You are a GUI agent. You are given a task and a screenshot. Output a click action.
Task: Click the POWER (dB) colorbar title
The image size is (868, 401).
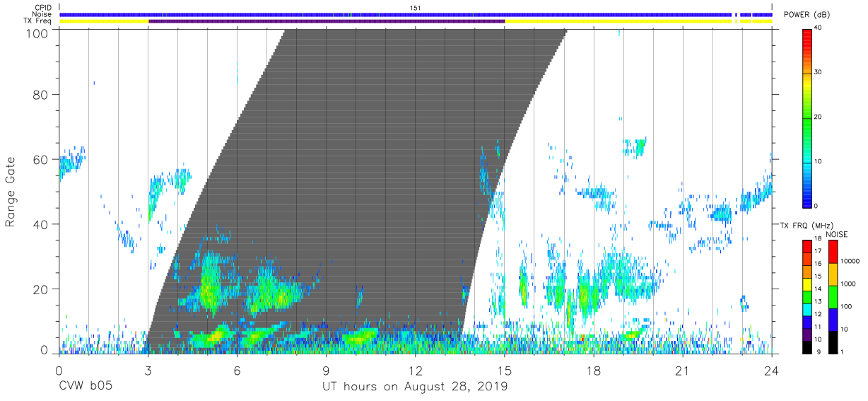point(807,15)
